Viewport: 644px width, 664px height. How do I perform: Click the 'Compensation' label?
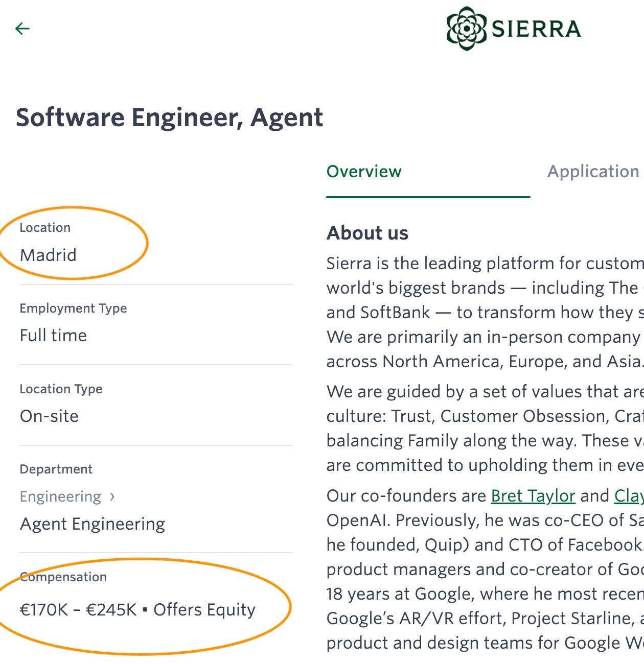63,577
